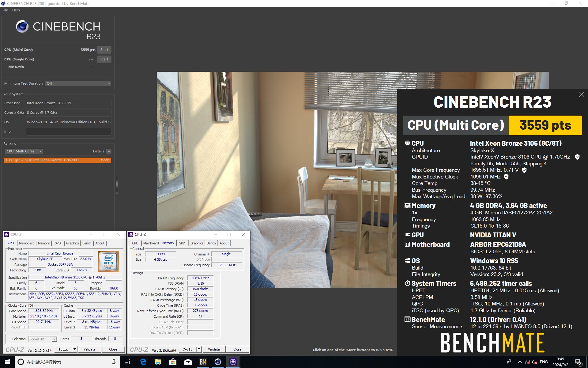
Task: Open SPD tab in left CPU-Z window
Action: pyautogui.click(x=58, y=243)
